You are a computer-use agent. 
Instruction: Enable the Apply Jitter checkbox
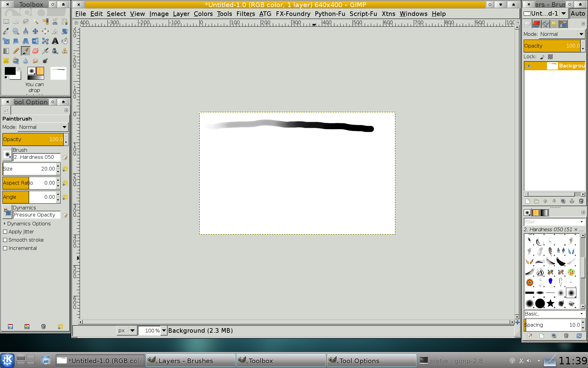pyautogui.click(x=5, y=232)
